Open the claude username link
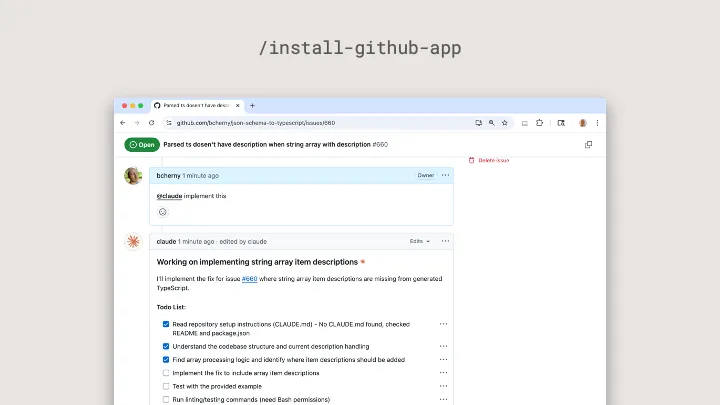Viewport: 720px width, 405px height. point(166,242)
